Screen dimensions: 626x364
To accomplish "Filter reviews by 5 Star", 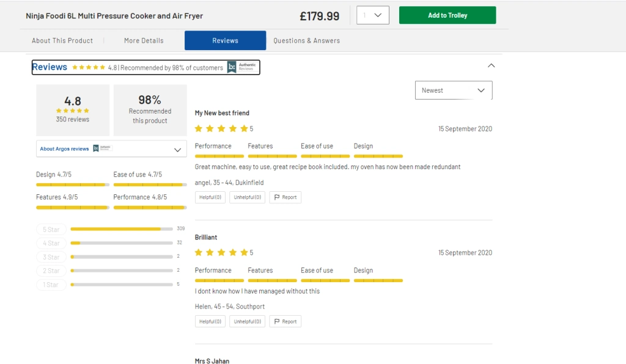I will click(51, 229).
